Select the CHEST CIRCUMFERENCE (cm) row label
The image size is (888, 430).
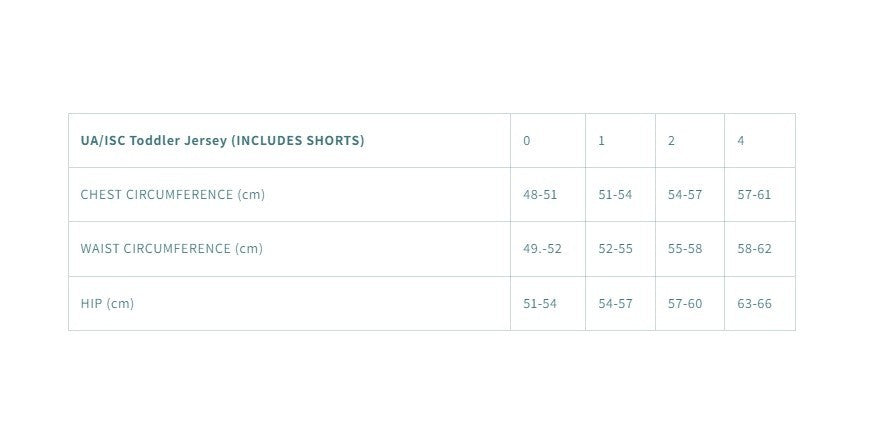173,195
